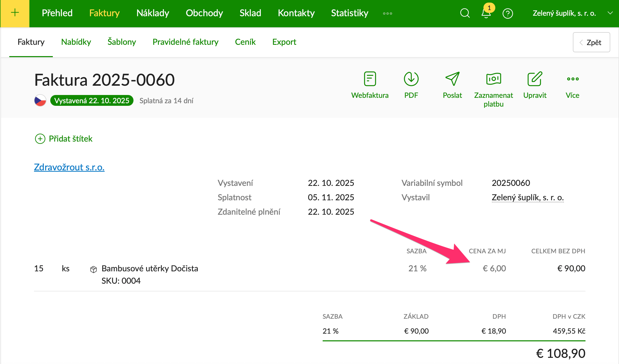This screenshot has width=619, height=364.
Task: Edit the invoice with Upravit icon
Action: click(x=535, y=79)
